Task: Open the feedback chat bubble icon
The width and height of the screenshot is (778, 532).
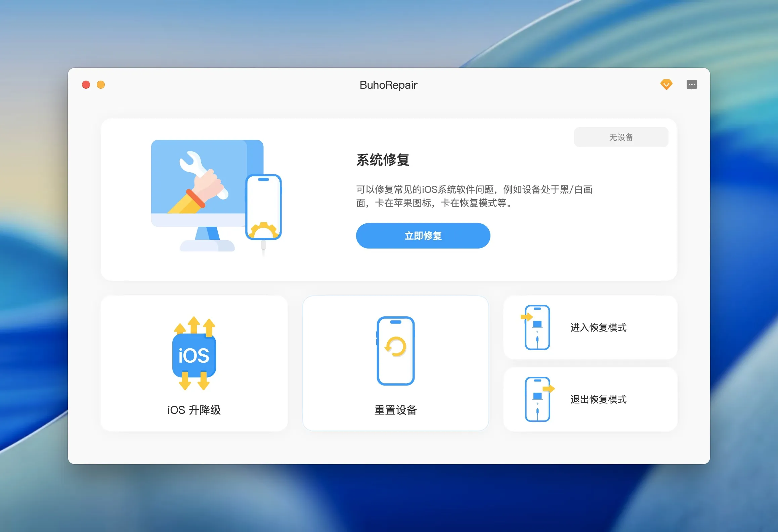Action: [692, 85]
